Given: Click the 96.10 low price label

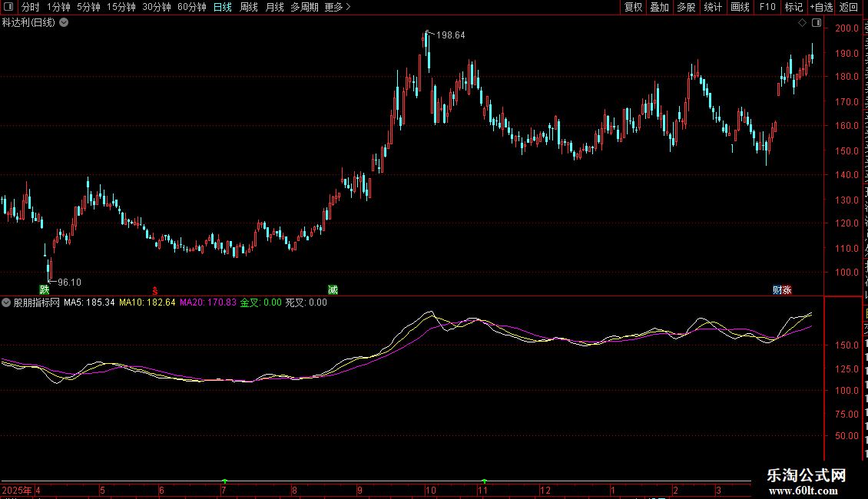Looking at the screenshot, I should pos(69,283).
